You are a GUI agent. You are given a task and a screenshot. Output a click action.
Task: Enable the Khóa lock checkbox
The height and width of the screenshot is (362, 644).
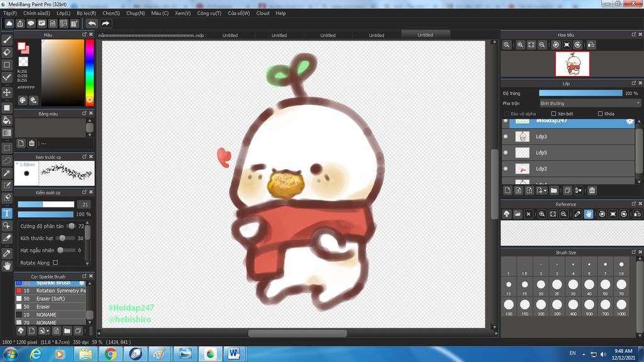600,114
